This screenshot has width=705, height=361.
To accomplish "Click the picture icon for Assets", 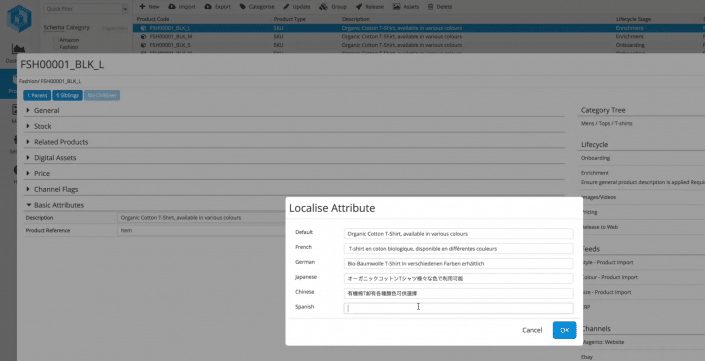I will coord(396,7).
